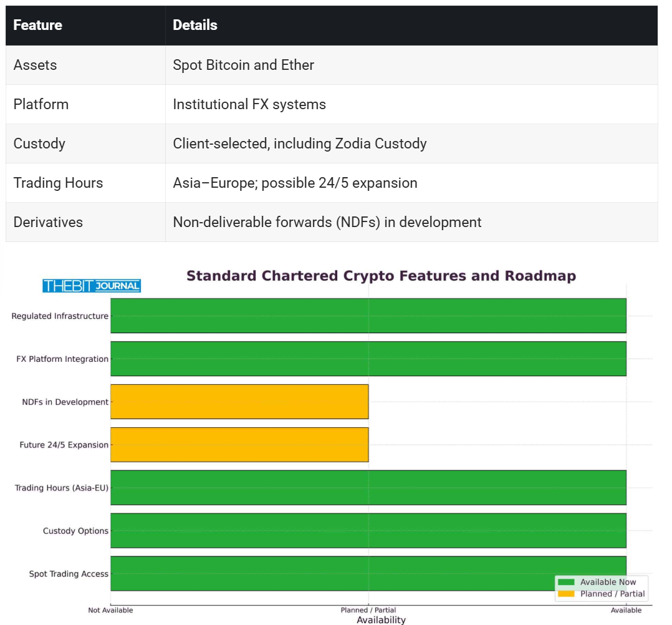Click 'Non-deliverable forwards (NDFs) in development' text
672x625 pixels.
click(x=327, y=222)
